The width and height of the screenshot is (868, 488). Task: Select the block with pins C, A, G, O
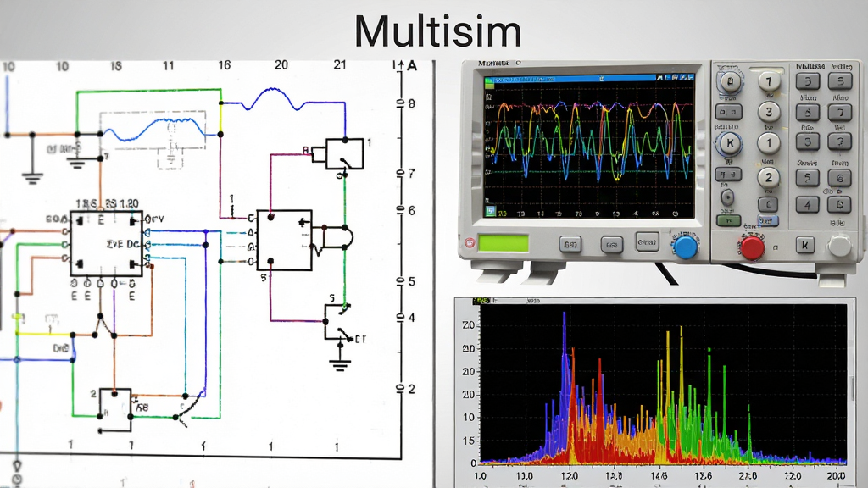284,240
